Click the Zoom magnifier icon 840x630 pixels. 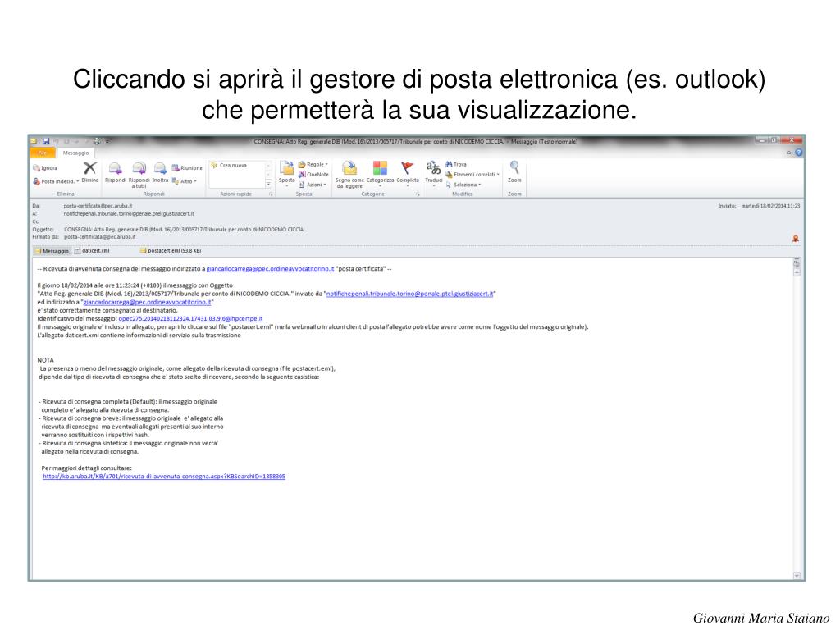pyautogui.click(x=514, y=172)
